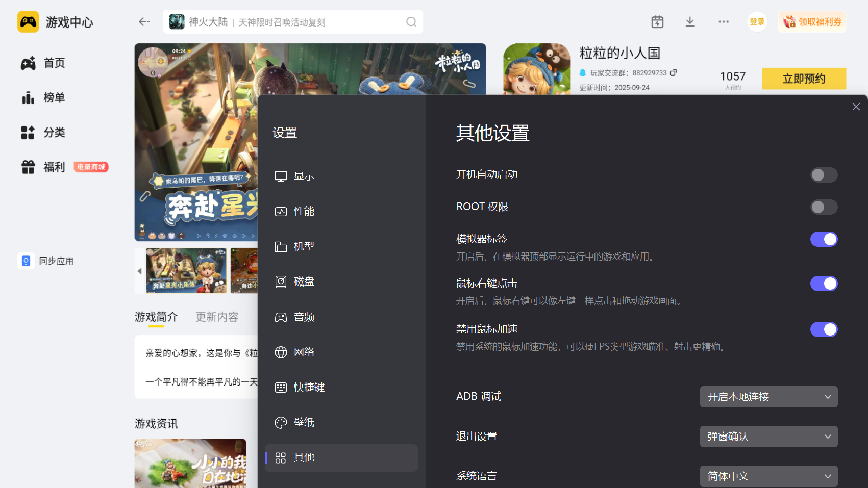868x488 pixels.
Task: Click the 立即预约 reserve button
Action: (804, 79)
